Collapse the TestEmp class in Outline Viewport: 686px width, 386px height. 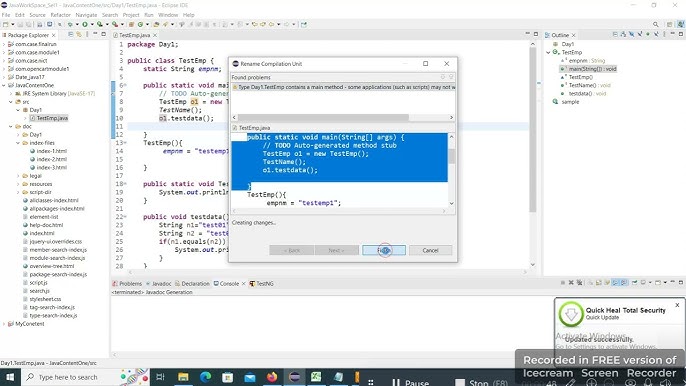[548, 52]
